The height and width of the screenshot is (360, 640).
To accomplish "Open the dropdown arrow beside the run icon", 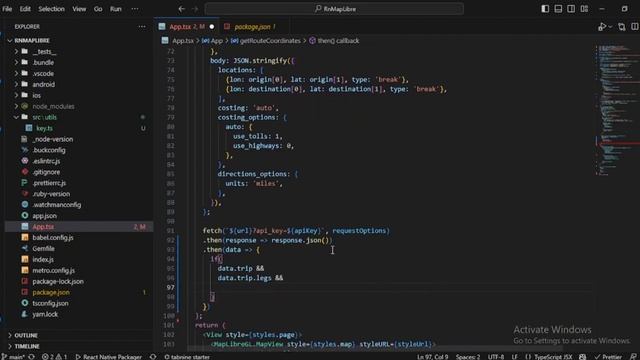I will point(610,27).
